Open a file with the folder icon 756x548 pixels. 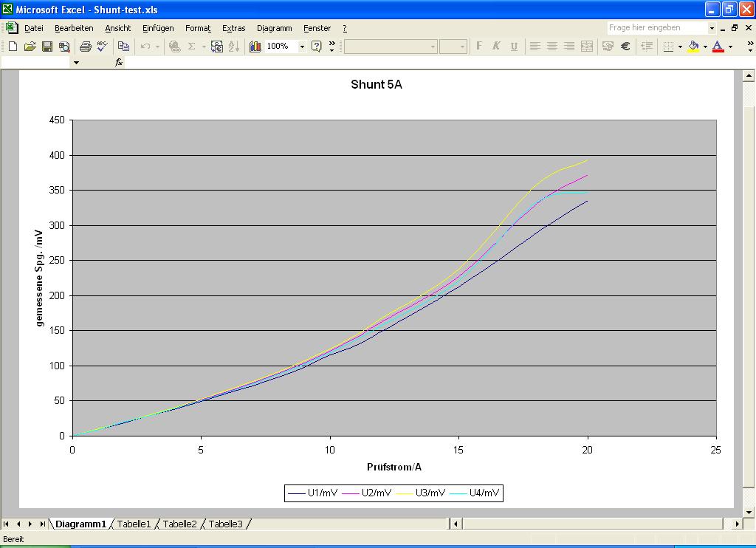(x=30, y=47)
